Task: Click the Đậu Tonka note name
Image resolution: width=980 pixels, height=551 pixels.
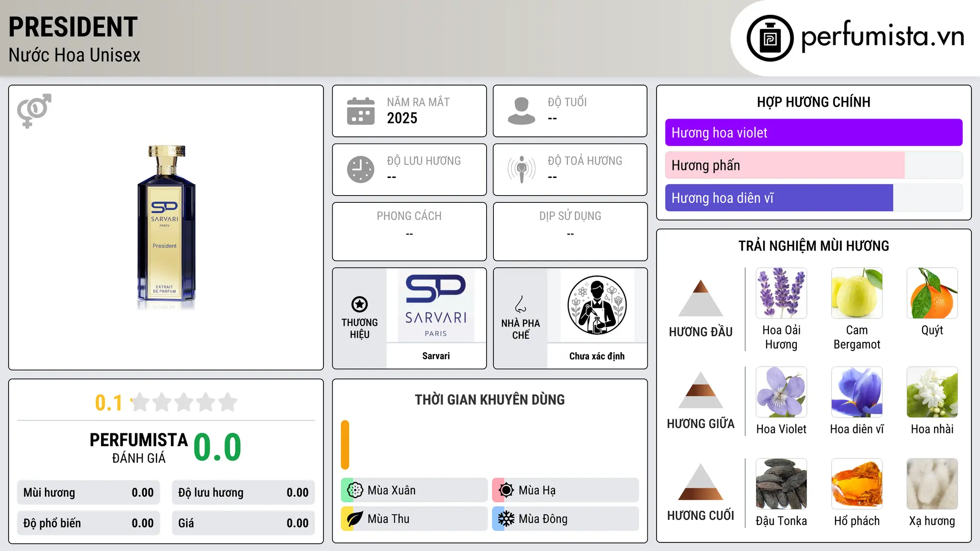Action: click(x=781, y=521)
